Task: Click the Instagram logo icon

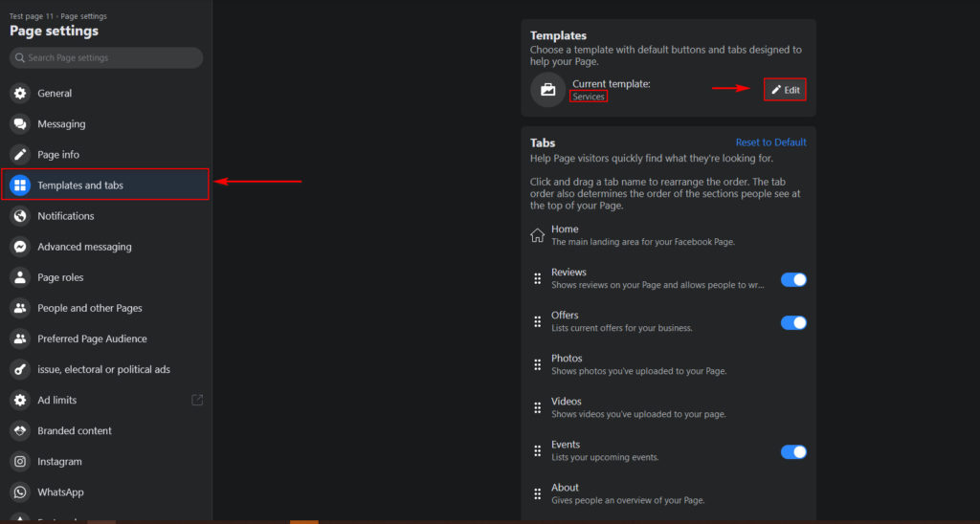Action: 20,461
